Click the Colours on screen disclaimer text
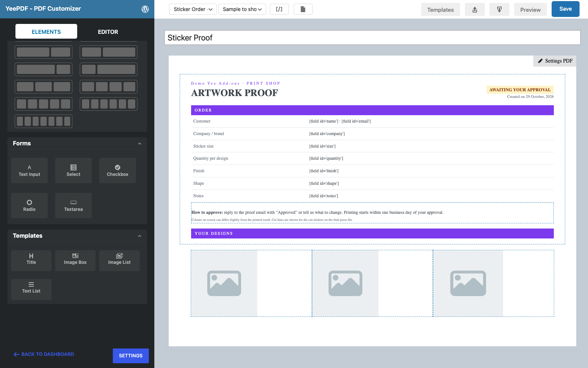 pos(272,220)
